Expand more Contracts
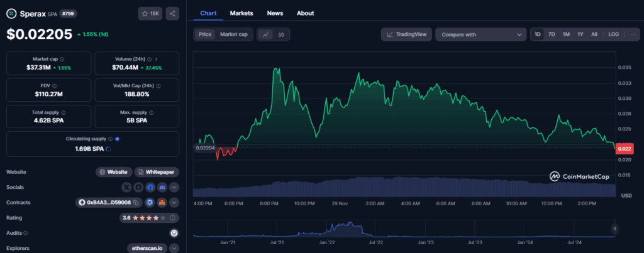The width and height of the screenshot is (644, 253). pyautogui.click(x=174, y=203)
